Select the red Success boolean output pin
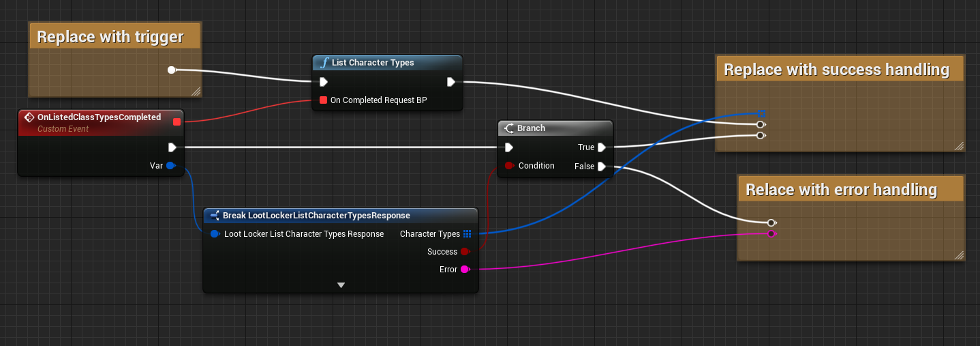This screenshot has width=980, height=346. tap(465, 252)
